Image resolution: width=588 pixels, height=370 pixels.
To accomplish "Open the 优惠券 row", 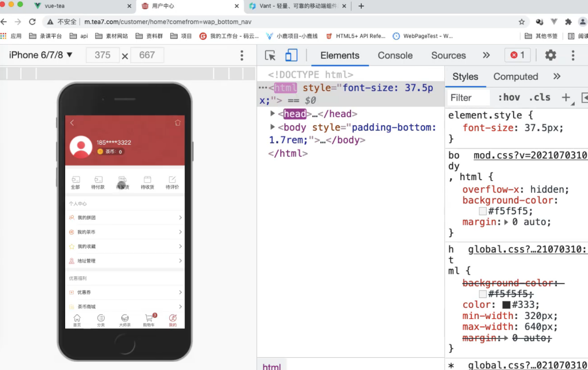I will 125,292.
